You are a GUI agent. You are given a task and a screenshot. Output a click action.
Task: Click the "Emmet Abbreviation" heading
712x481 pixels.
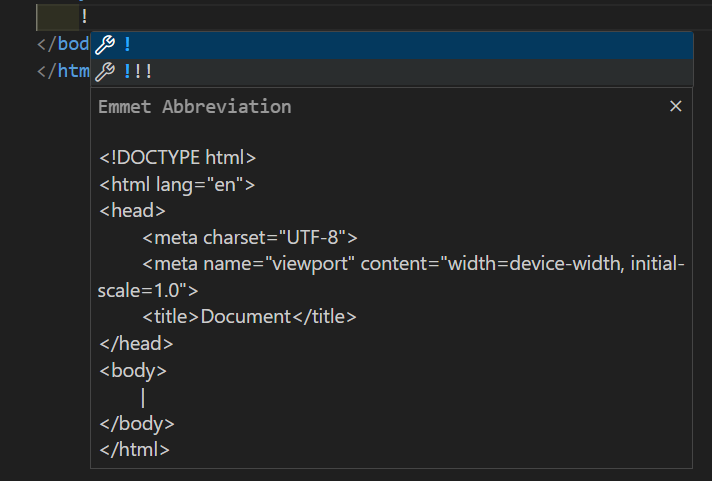[x=194, y=106]
